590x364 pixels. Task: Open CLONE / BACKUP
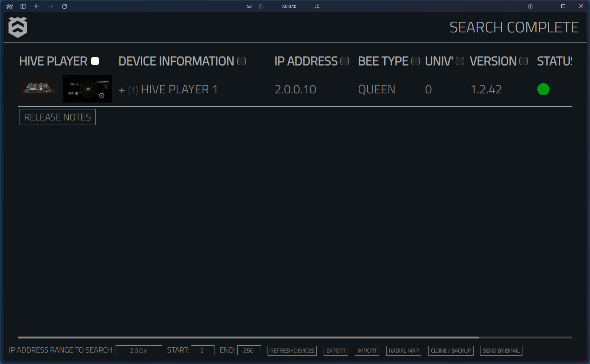pyautogui.click(x=451, y=351)
